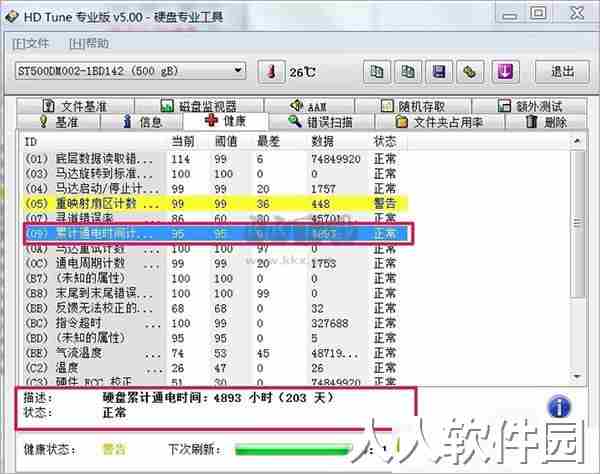Click data value 327688 in 指令超时 row
Screen dimensions: 600x474
click(x=329, y=323)
